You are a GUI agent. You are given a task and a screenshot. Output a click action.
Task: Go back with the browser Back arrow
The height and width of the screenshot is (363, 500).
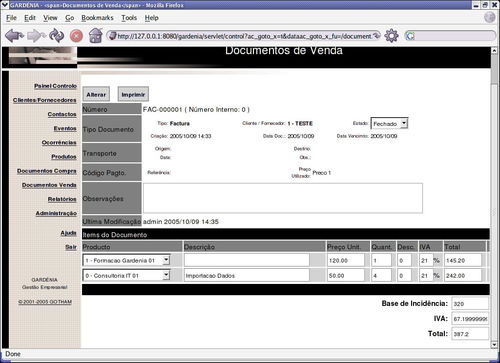(x=14, y=35)
